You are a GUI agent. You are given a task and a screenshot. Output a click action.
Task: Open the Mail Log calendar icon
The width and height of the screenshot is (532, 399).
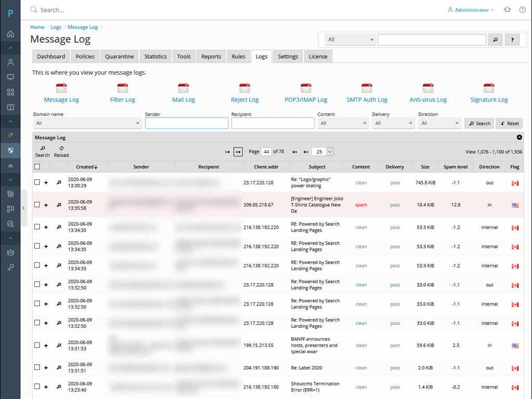click(183, 88)
